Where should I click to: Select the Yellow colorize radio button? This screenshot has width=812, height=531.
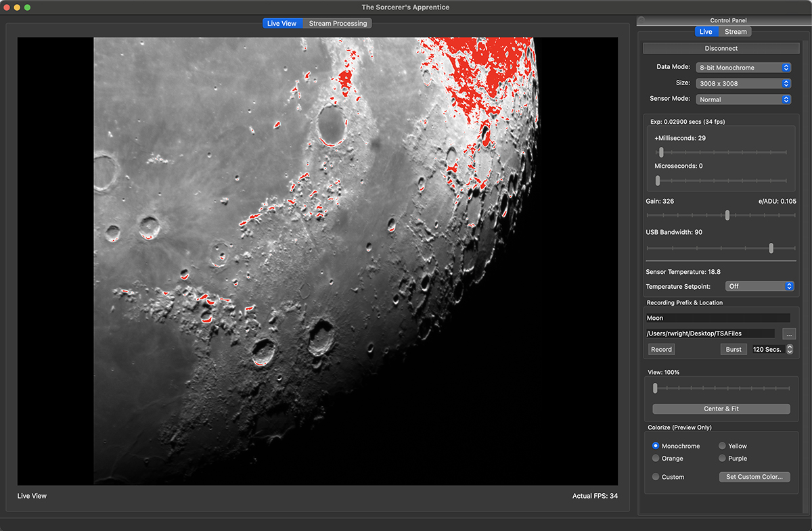[722, 446]
